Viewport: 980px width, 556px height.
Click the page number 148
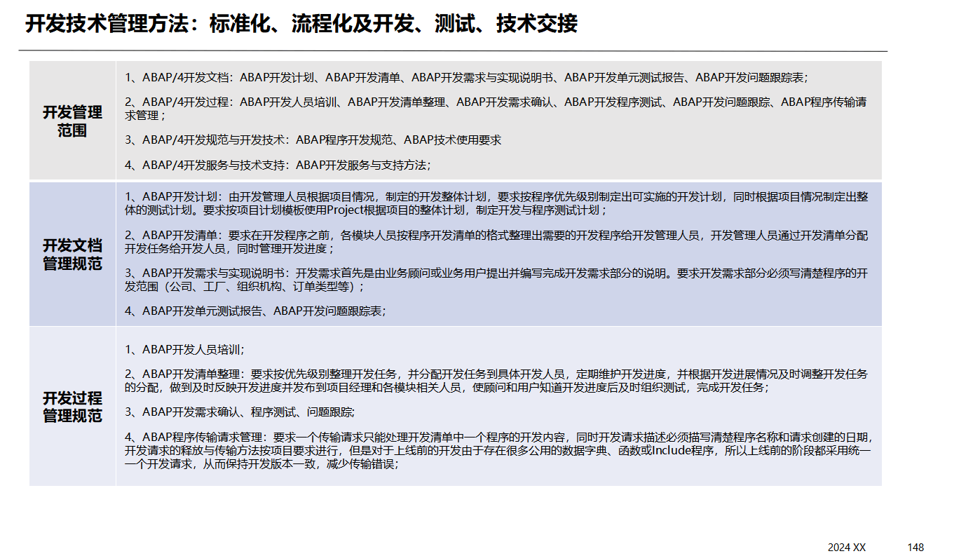(x=916, y=547)
